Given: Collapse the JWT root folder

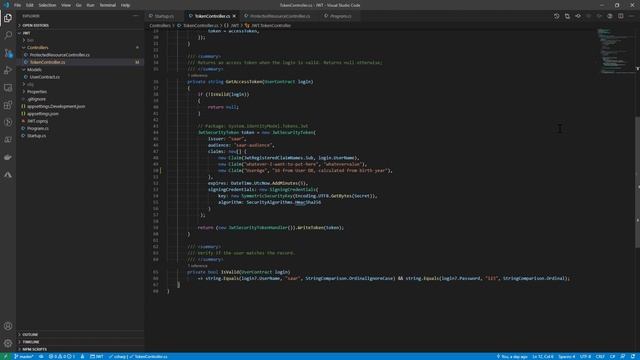Looking at the screenshot, I should coord(80,33).
